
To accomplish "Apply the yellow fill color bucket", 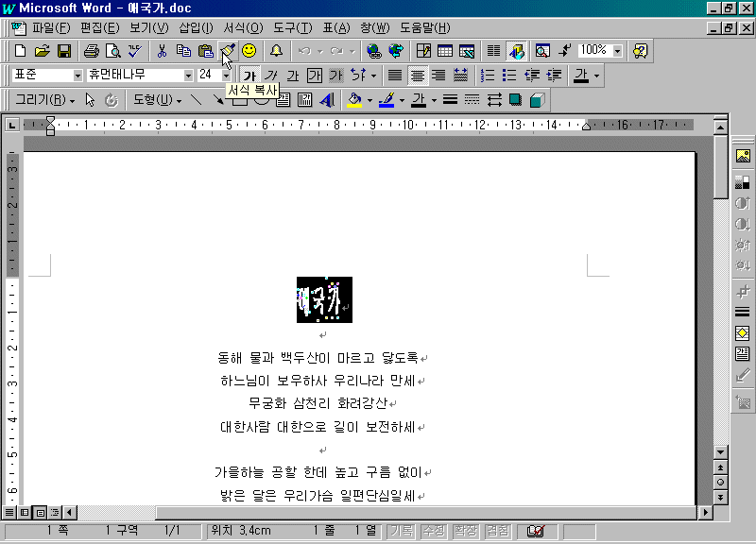I will pos(354,100).
